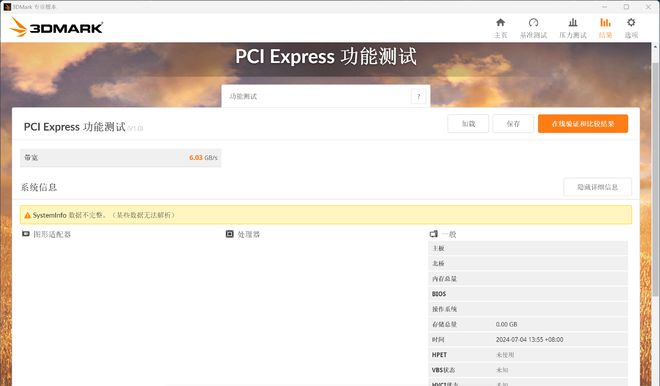Open the 选项 options gear
660x386 pixels.
pos(631,28)
